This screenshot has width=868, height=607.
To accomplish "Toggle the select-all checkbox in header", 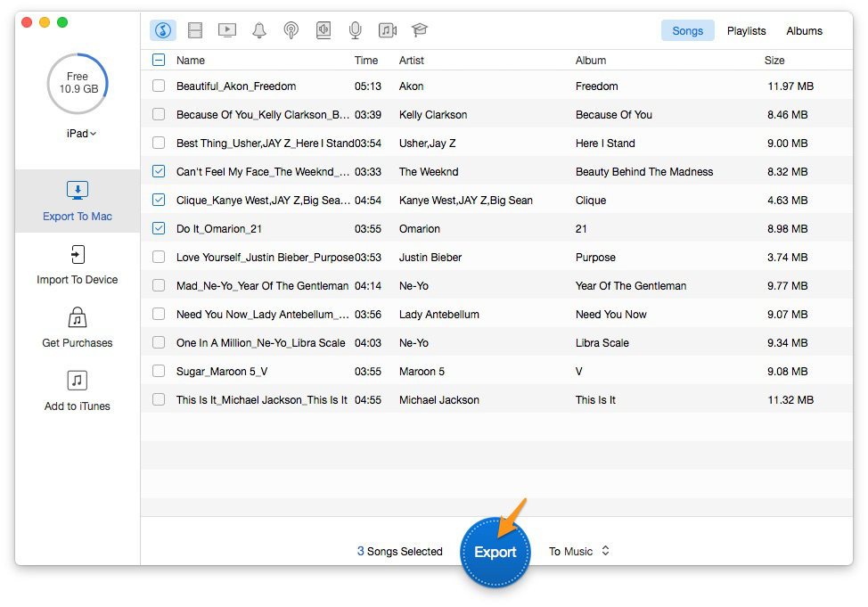I will (159, 60).
